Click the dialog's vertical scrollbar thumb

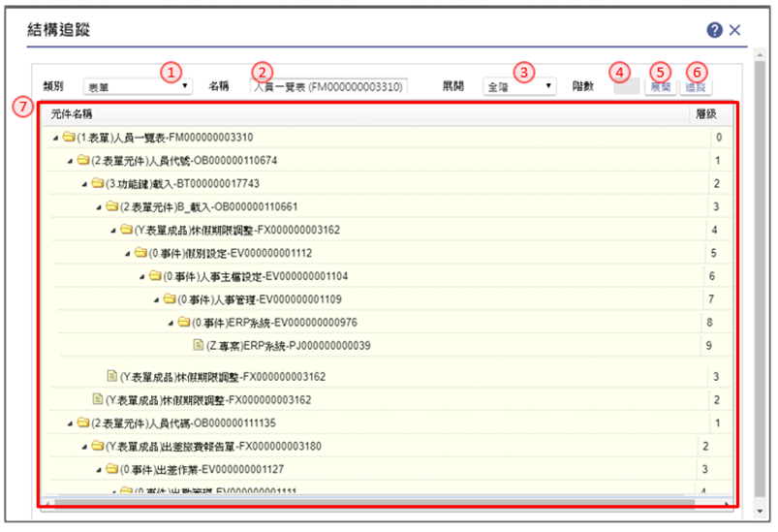coord(761,278)
